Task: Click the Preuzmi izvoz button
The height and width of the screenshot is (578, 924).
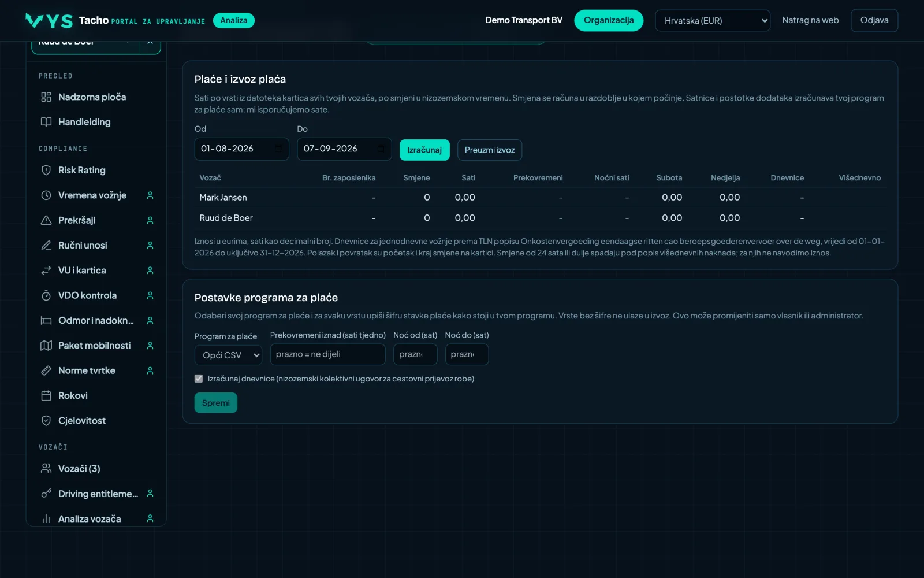Action: pyautogui.click(x=490, y=150)
